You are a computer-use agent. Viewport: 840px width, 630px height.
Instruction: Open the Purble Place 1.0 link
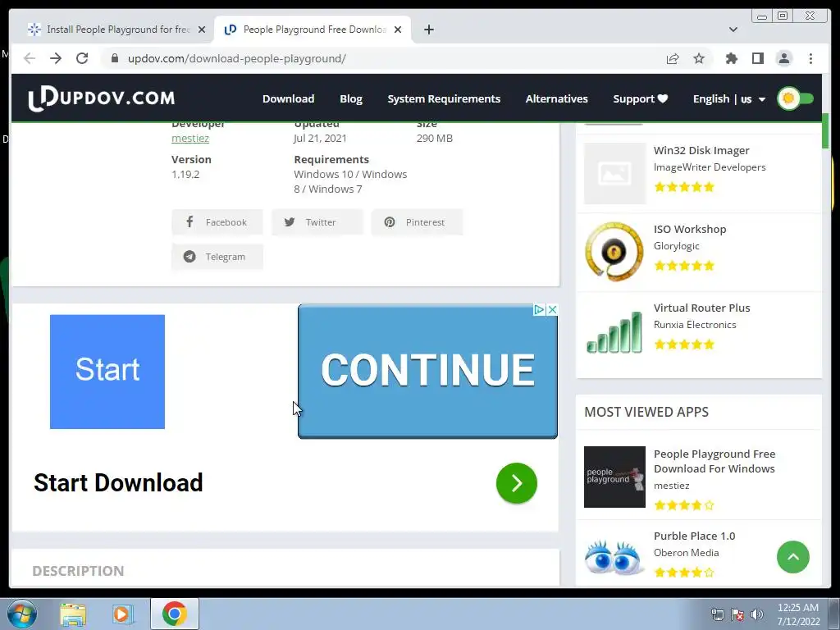[x=694, y=536]
